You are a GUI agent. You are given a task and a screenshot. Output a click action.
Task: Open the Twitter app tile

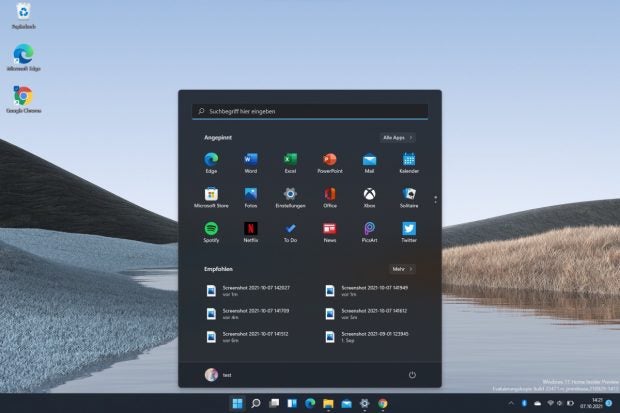tap(409, 232)
